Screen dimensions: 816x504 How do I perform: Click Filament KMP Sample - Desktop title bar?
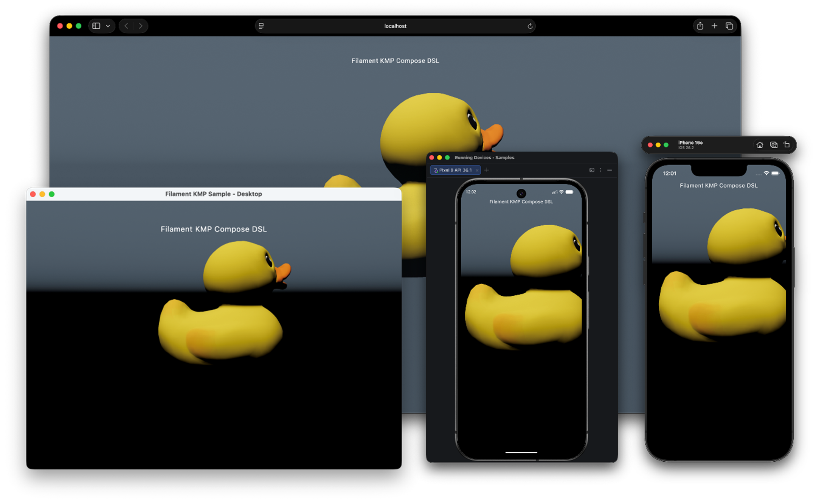[214, 194]
